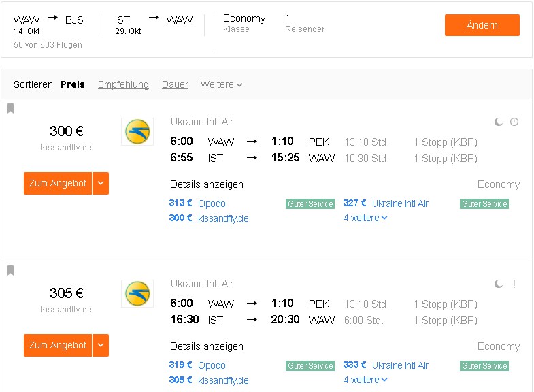Bookmark the 305 € flight offer
This screenshot has height=392, width=534.
pos(11,270)
